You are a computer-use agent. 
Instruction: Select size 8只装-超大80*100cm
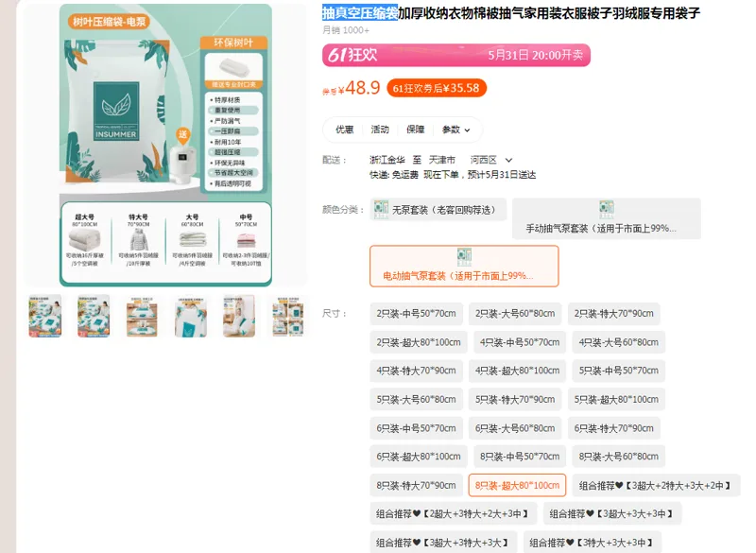pos(517,486)
